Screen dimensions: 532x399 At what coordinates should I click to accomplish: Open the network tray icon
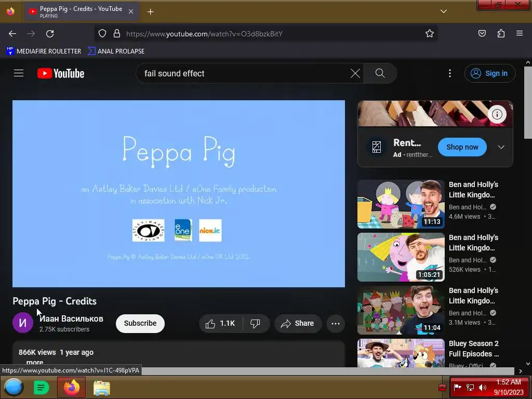(470, 387)
